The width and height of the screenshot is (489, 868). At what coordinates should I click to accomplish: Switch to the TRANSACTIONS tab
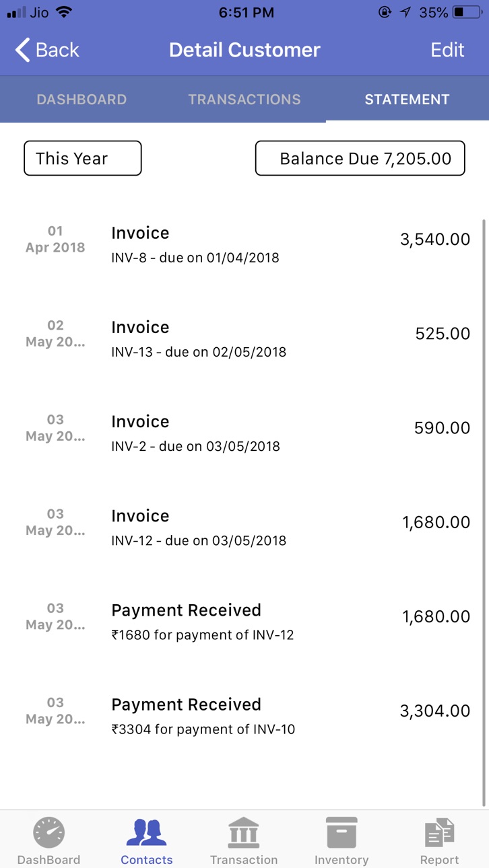pyautogui.click(x=244, y=100)
